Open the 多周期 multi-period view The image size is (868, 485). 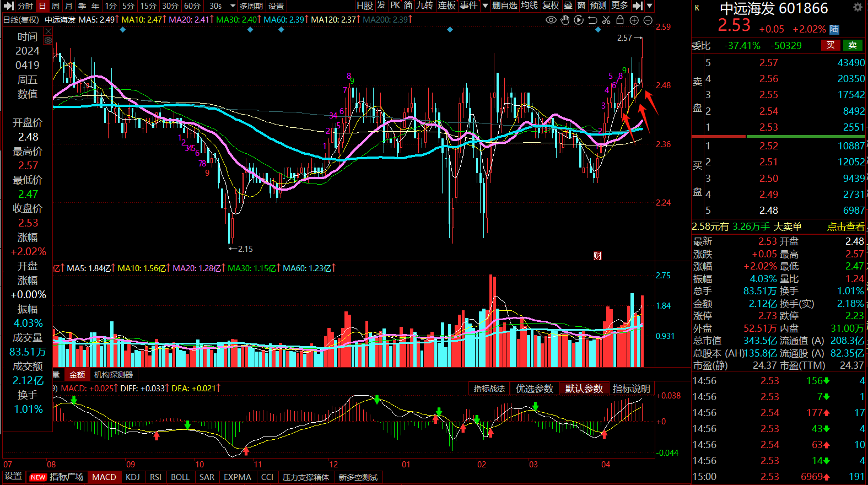(251, 6)
